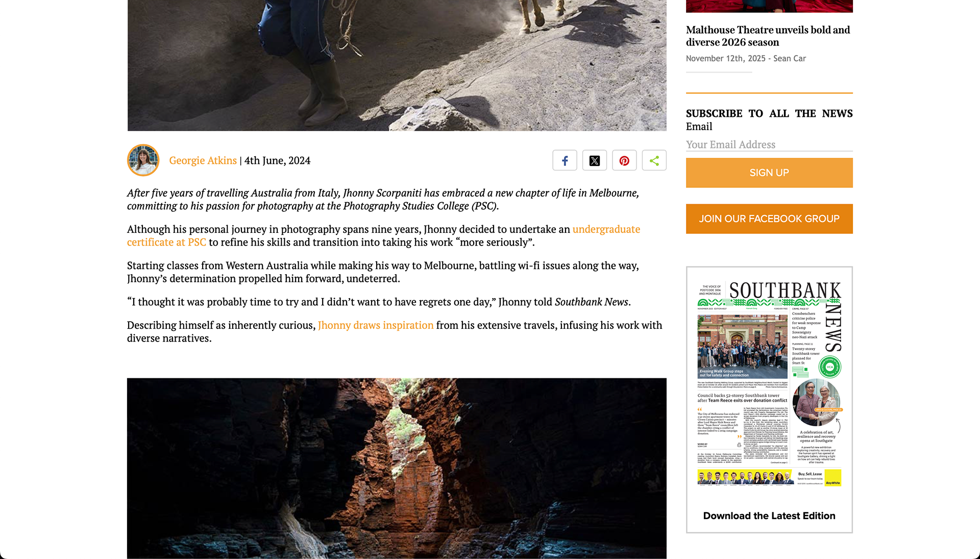Click the Your Email Address field
This screenshot has height=559, width=980.
pos(769,144)
